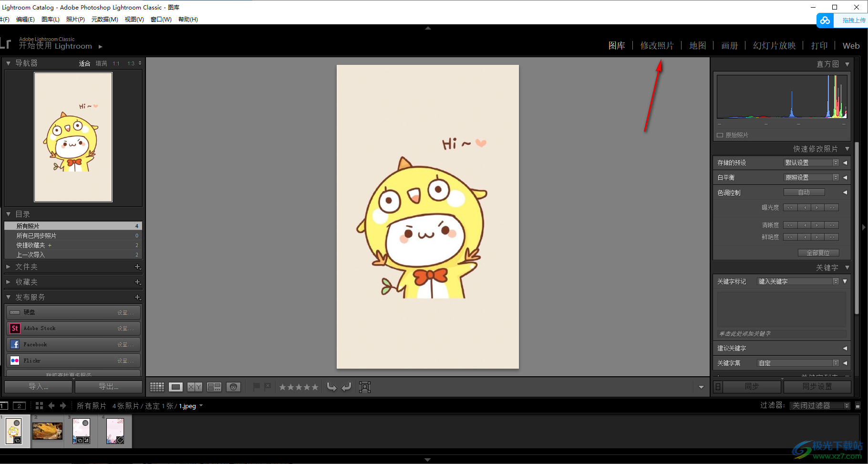Click Adobe Stock publish service icon

[15, 328]
